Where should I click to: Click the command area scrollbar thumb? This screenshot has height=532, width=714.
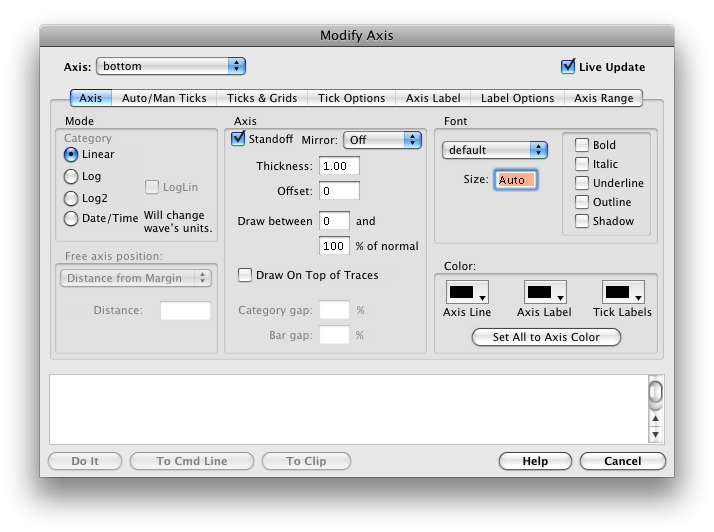[656, 392]
